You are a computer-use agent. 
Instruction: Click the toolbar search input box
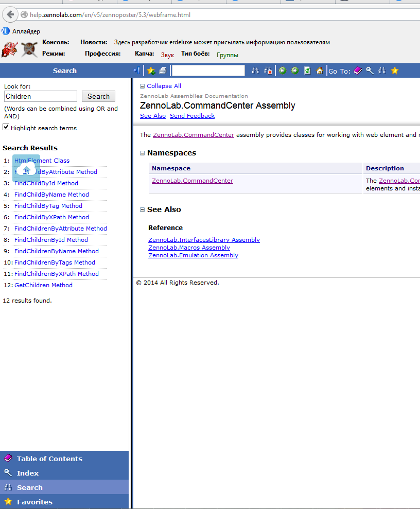208,71
